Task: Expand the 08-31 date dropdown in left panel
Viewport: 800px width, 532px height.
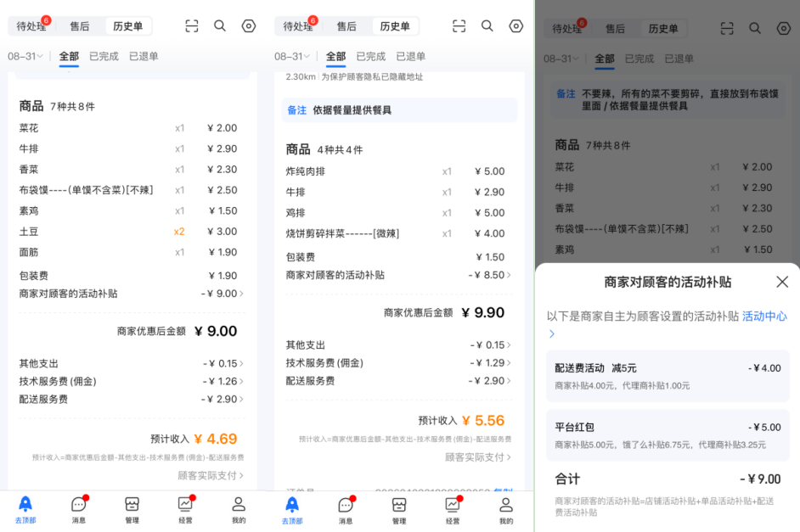Action: click(25, 56)
